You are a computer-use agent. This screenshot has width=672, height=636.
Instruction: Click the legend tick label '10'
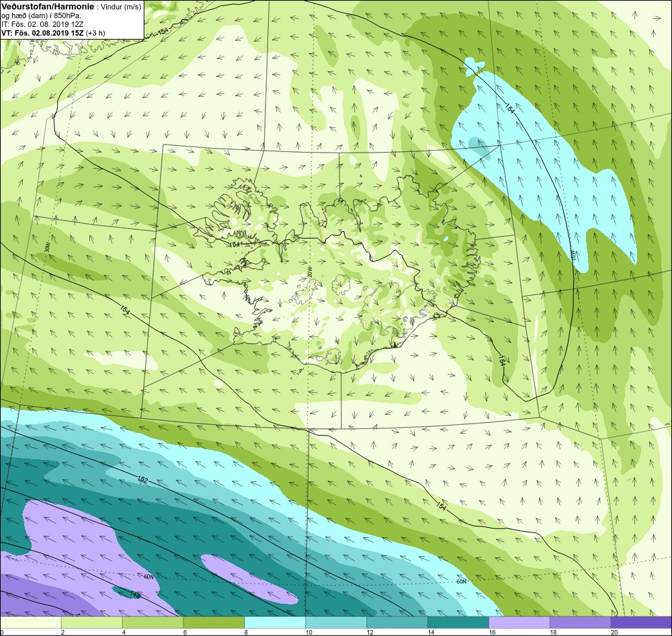[308, 632]
